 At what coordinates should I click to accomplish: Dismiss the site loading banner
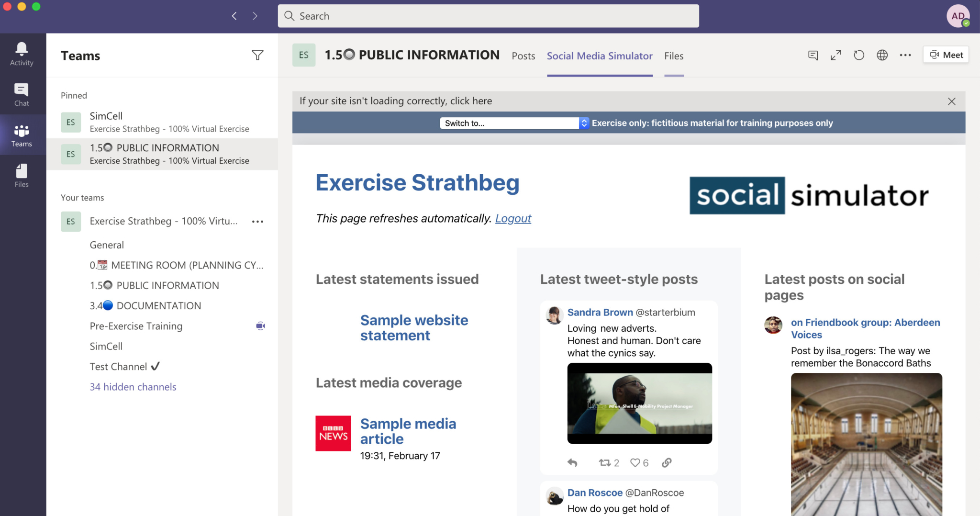(951, 101)
